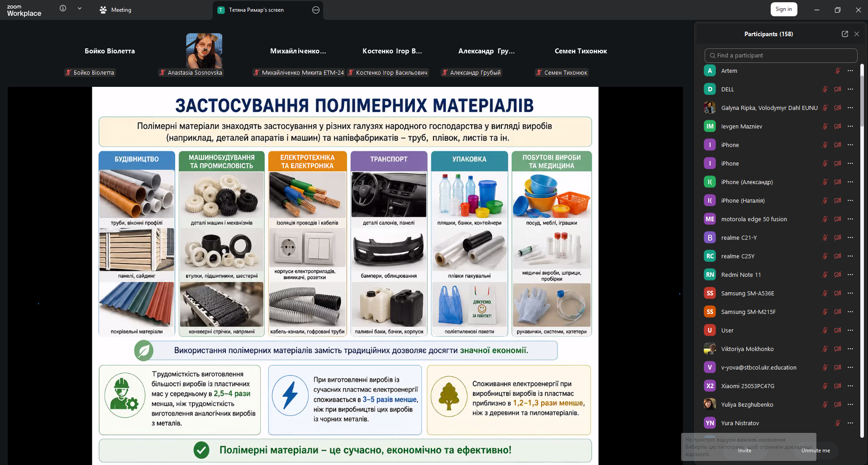Image resolution: width=868 pixels, height=465 pixels.
Task: Open the meeting info icon
Action: [x=63, y=8]
